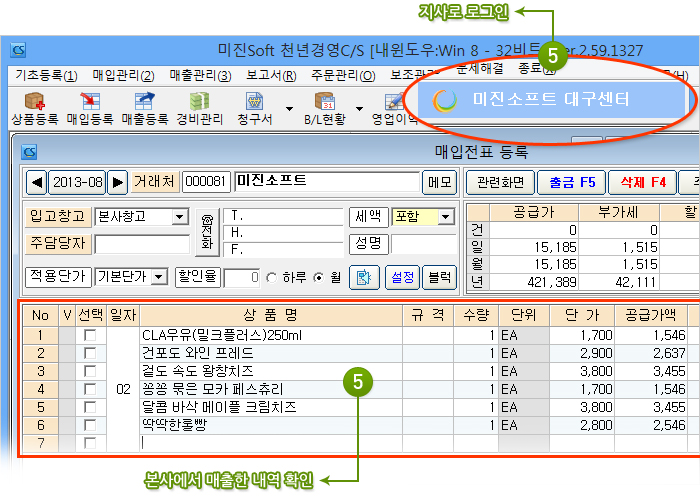Click the T. phone number field

(x=283, y=217)
